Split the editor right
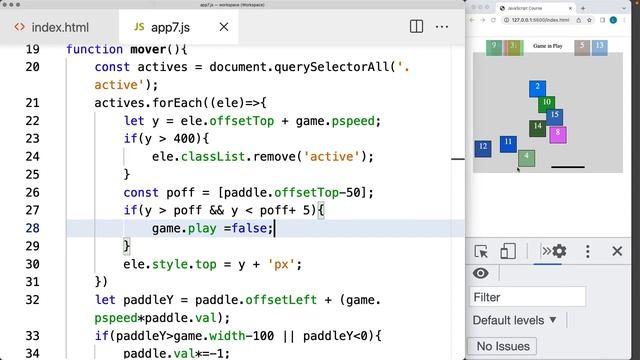Viewport: 640px width, 360px height. pos(416,27)
